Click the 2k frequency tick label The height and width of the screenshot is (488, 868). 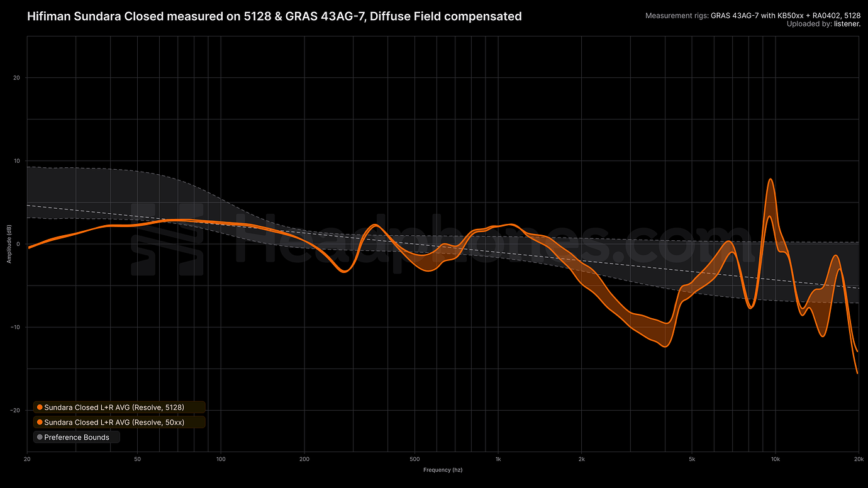pyautogui.click(x=582, y=459)
